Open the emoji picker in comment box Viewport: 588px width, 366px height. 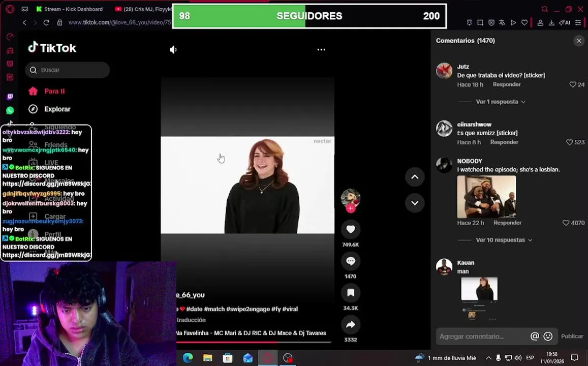(x=548, y=337)
